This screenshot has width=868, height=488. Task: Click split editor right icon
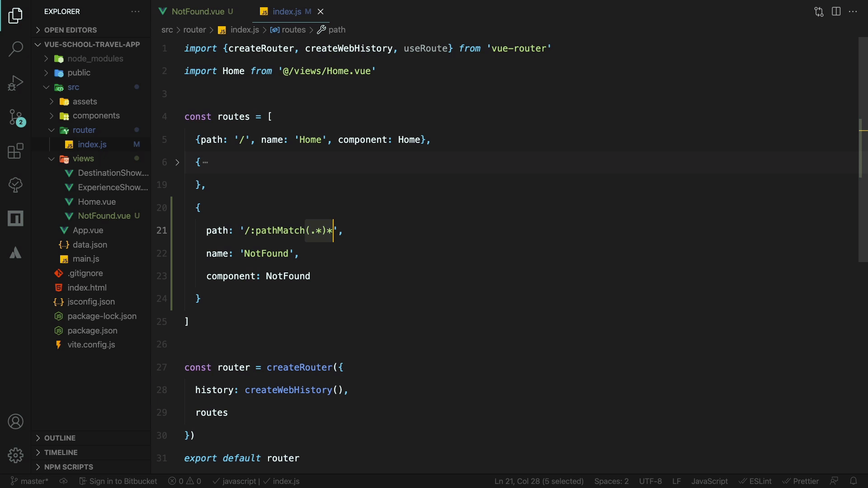pyautogui.click(x=836, y=12)
